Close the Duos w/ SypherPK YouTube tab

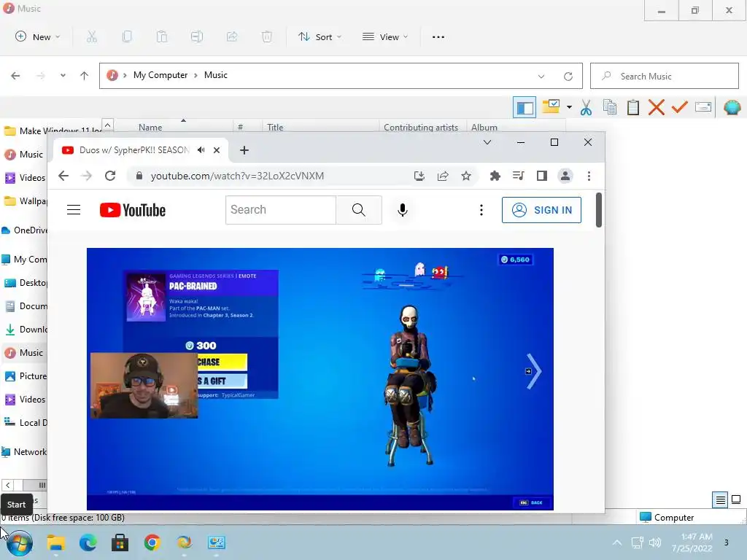coord(216,150)
